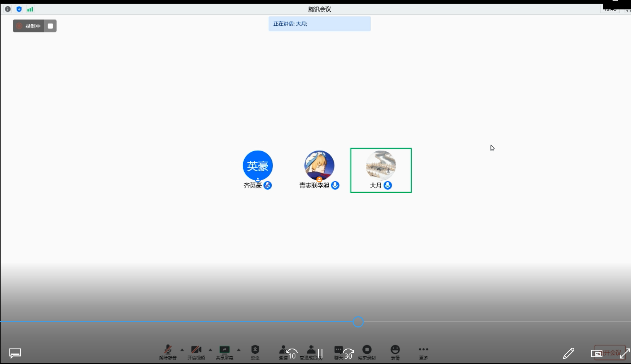The height and width of the screenshot is (364, 631).
Task: Click the red recording status indicator
Action: pyautogui.click(x=29, y=26)
